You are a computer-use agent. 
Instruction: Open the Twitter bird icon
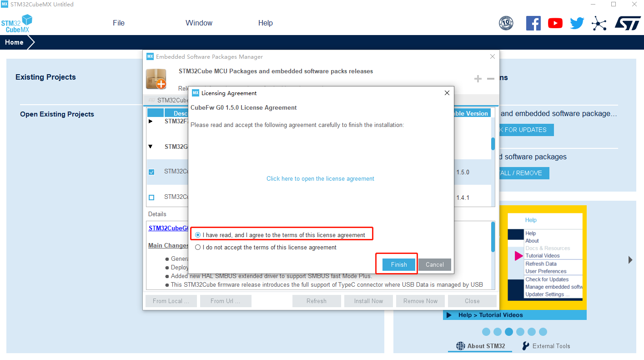tap(577, 23)
